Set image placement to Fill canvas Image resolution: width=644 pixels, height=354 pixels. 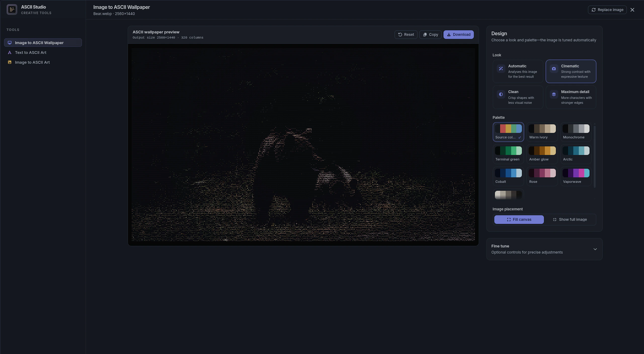(519, 219)
